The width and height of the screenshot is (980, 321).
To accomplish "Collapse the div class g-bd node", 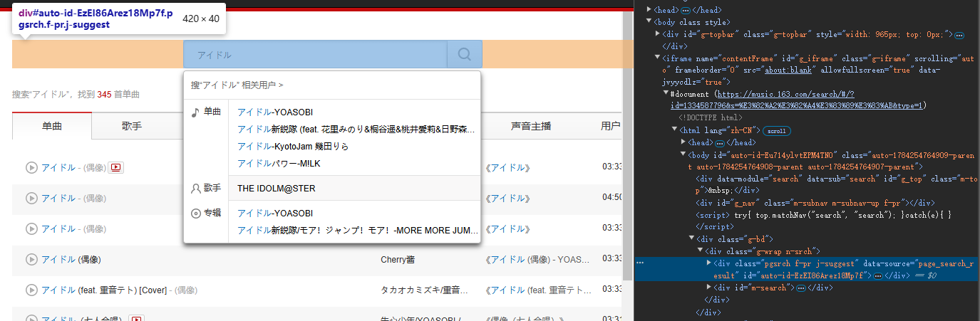I will (691, 238).
